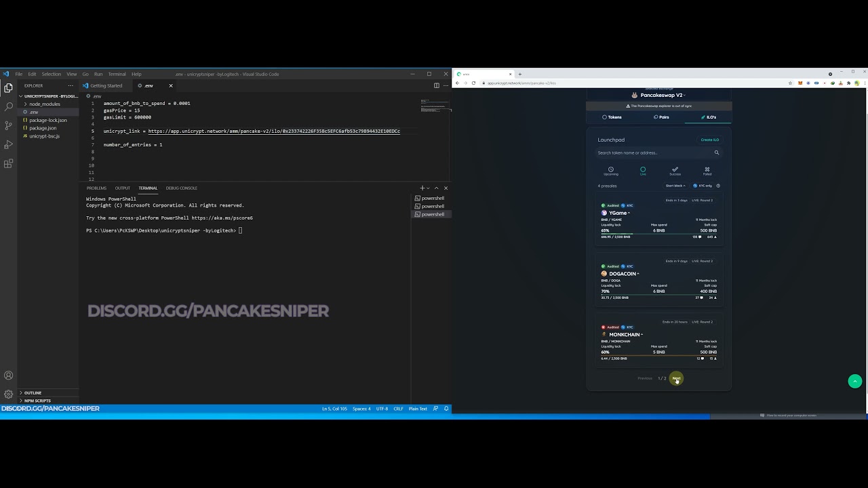Click the YGame 65% progress bar
The height and width of the screenshot is (488, 868).
[x=658, y=234]
